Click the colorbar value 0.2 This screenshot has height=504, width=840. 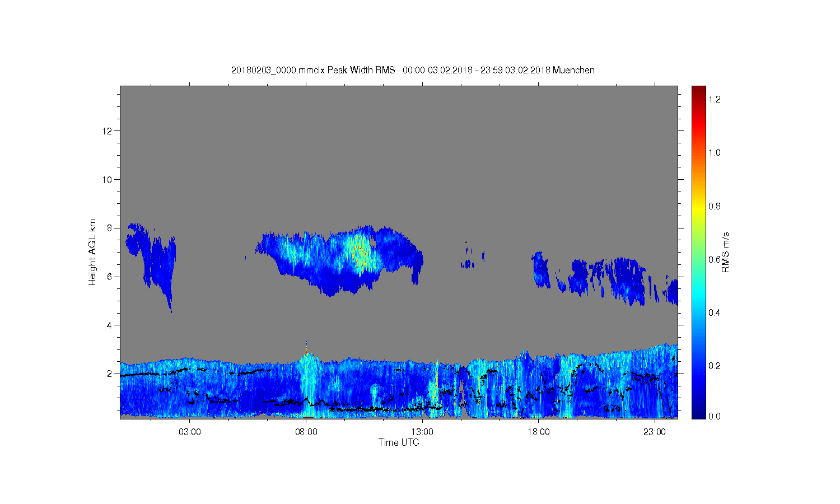[715, 366]
